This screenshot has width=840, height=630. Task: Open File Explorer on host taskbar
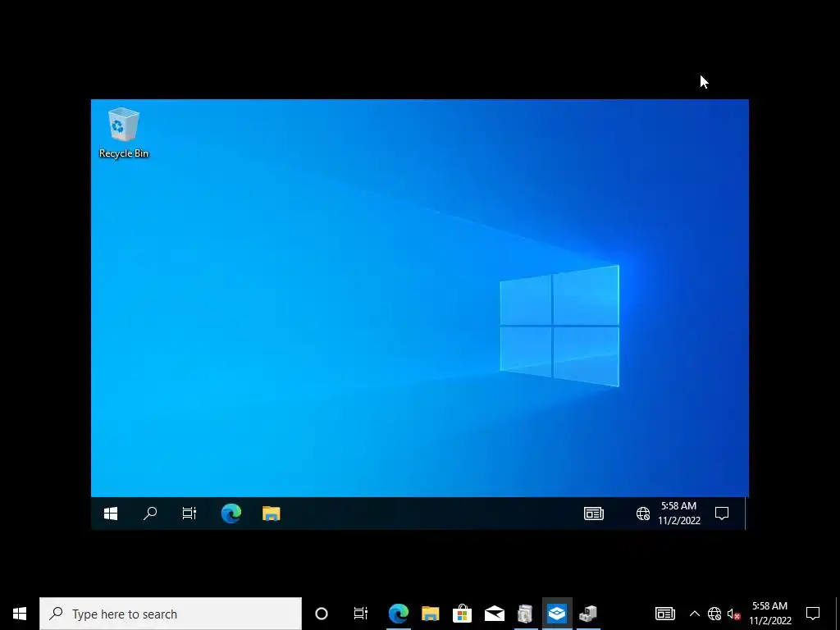[x=430, y=614]
